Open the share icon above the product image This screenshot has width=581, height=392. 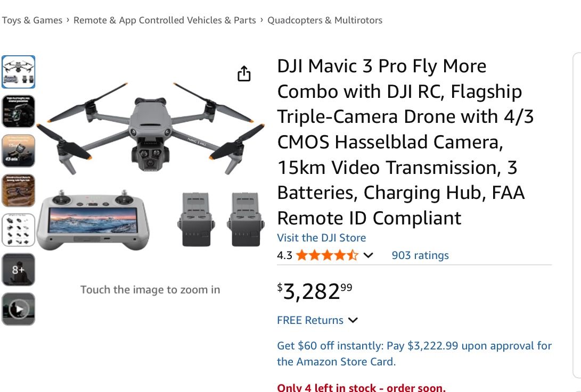244,73
